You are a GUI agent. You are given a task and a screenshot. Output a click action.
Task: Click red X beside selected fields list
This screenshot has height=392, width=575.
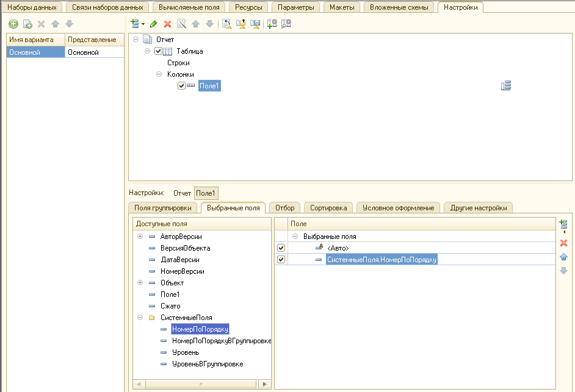click(563, 243)
